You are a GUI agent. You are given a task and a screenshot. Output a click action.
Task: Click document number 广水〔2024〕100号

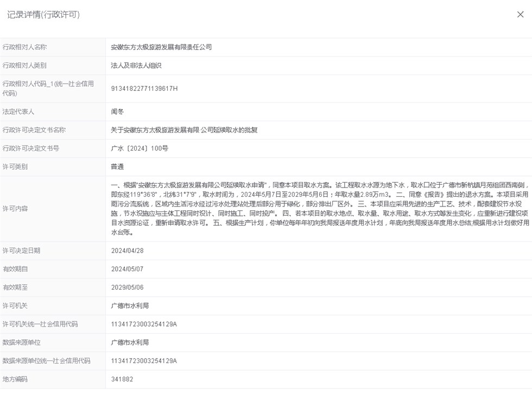140,148
